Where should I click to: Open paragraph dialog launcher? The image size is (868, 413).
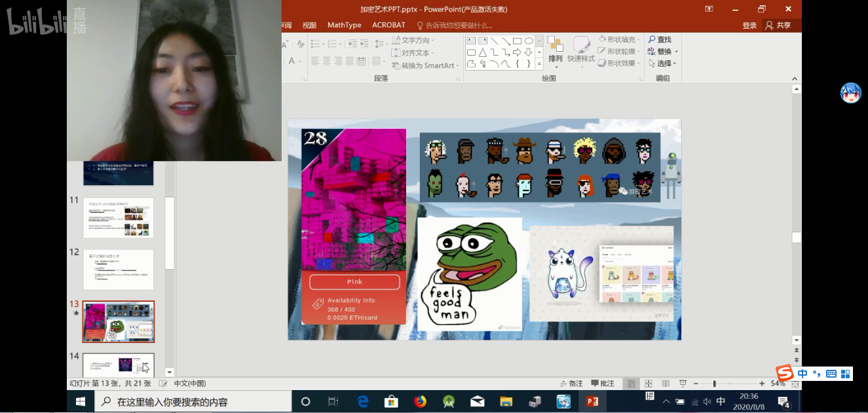[459, 79]
